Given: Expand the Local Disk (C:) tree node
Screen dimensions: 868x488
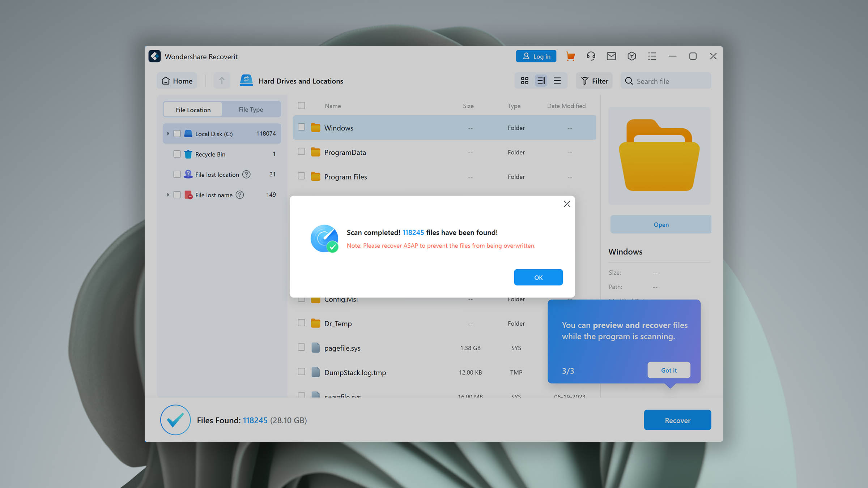Looking at the screenshot, I should pyautogui.click(x=168, y=134).
